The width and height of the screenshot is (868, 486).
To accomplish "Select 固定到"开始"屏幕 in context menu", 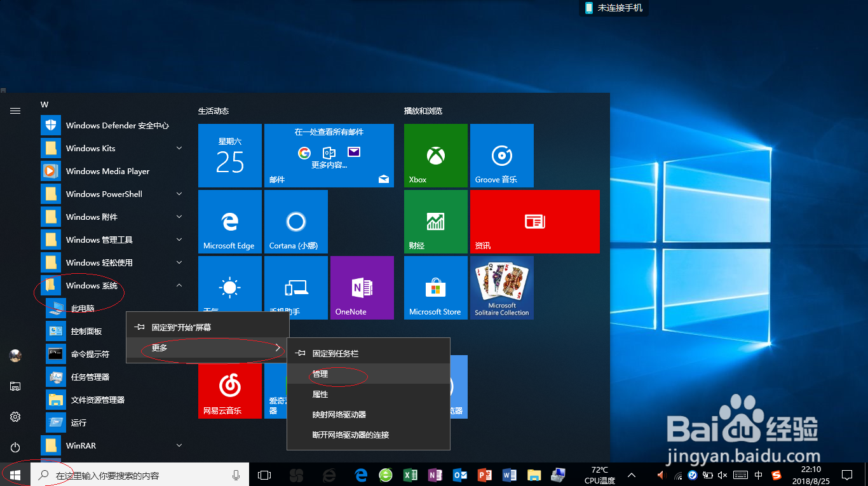I will click(208, 328).
